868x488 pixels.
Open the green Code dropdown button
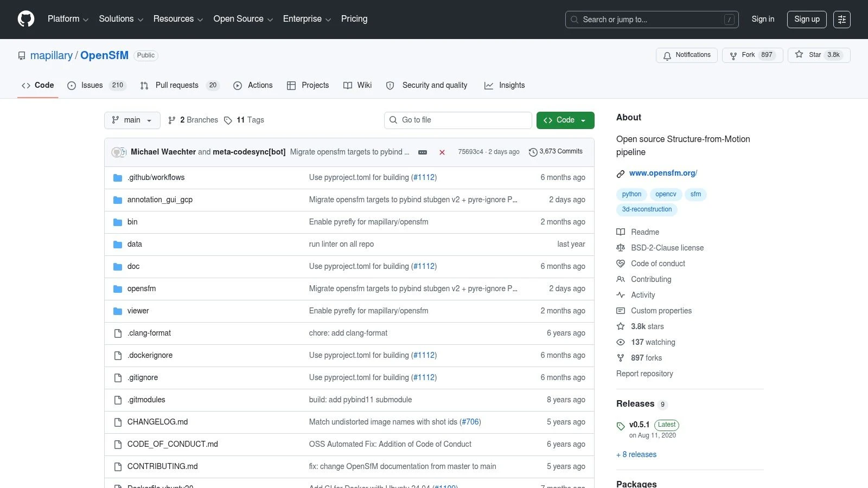tap(565, 120)
